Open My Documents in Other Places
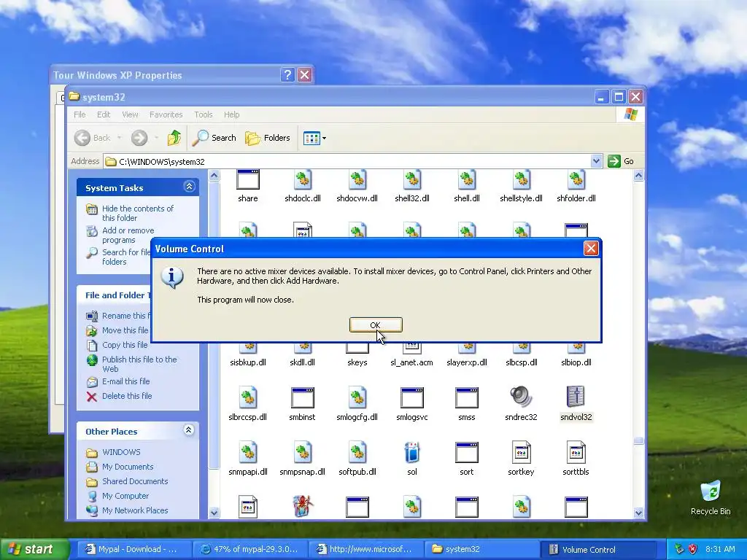The width and height of the screenshot is (747, 560). (128, 467)
